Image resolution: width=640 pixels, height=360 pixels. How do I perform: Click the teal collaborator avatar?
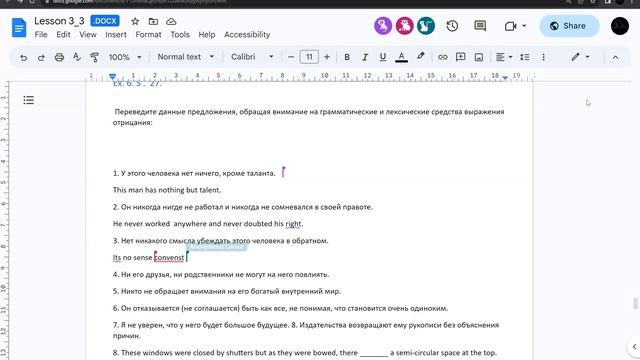coord(426,26)
